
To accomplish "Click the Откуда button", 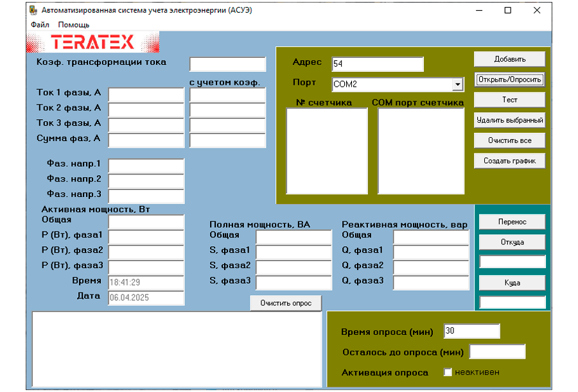I will click(x=512, y=242).
